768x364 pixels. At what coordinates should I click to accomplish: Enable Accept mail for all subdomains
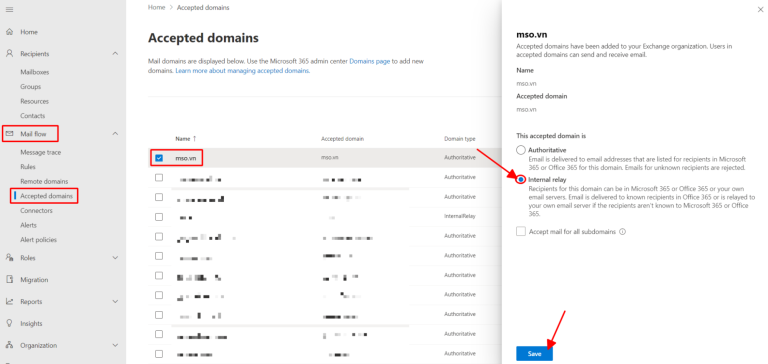tap(521, 231)
